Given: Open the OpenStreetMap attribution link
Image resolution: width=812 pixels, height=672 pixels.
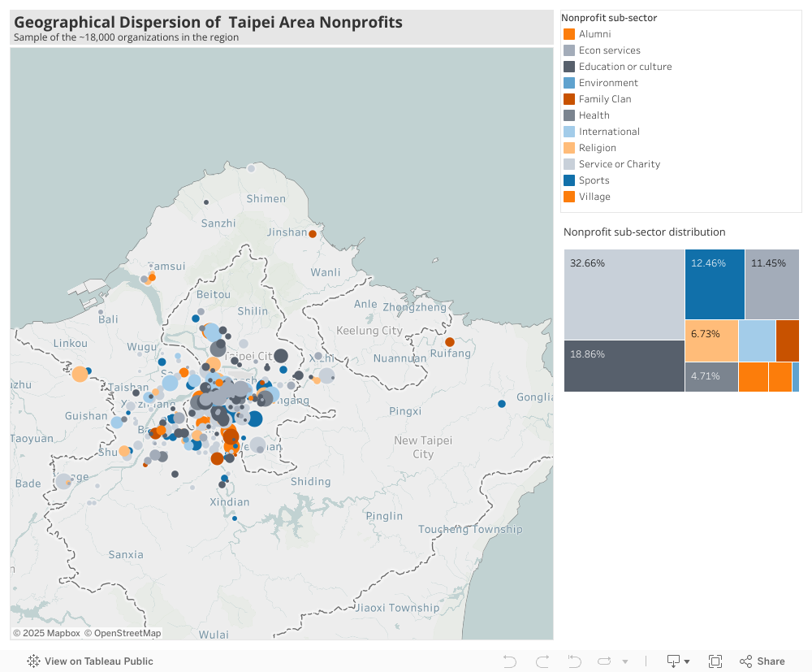Looking at the screenshot, I should click(x=123, y=633).
